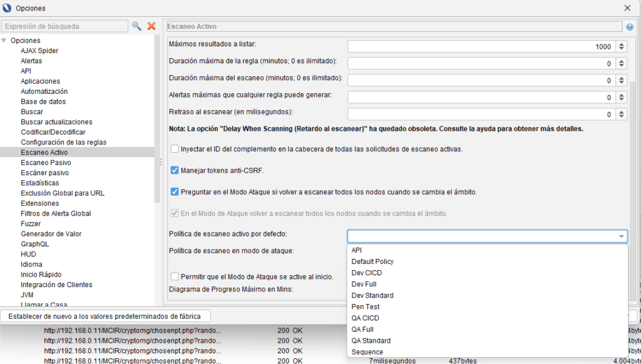Adjust the Máximos resultados a listar spinner
641x364 pixels.
[621, 46]
